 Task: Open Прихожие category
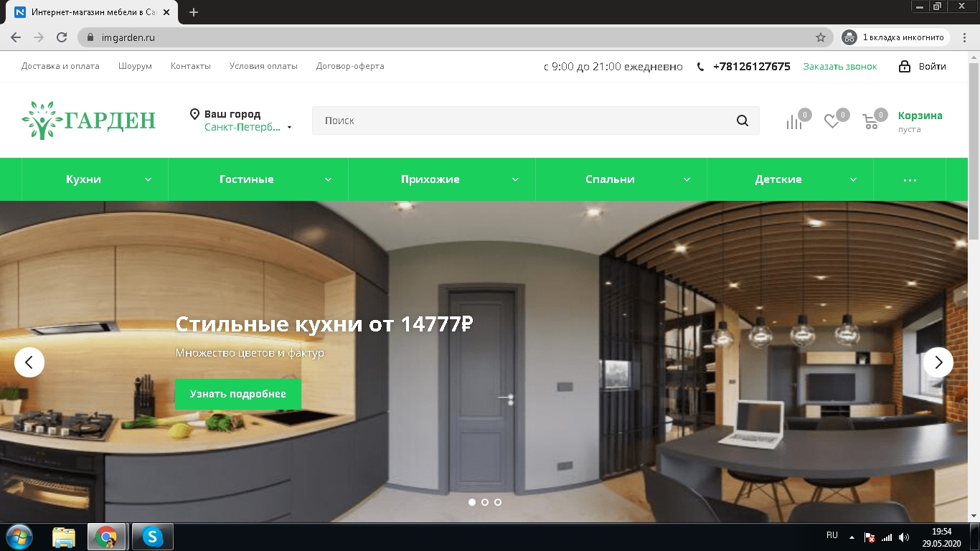tap(430, 179)
